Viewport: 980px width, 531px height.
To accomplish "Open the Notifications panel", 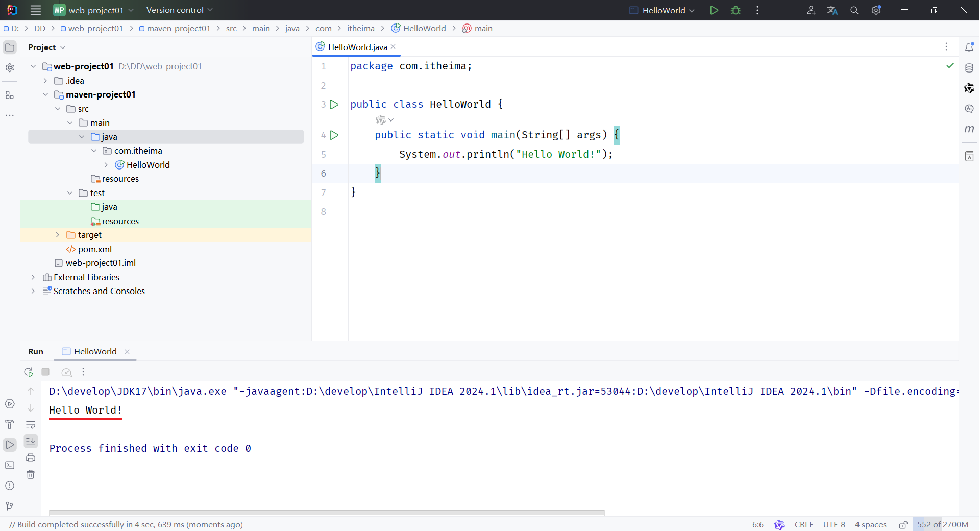I will coord(970,47).
